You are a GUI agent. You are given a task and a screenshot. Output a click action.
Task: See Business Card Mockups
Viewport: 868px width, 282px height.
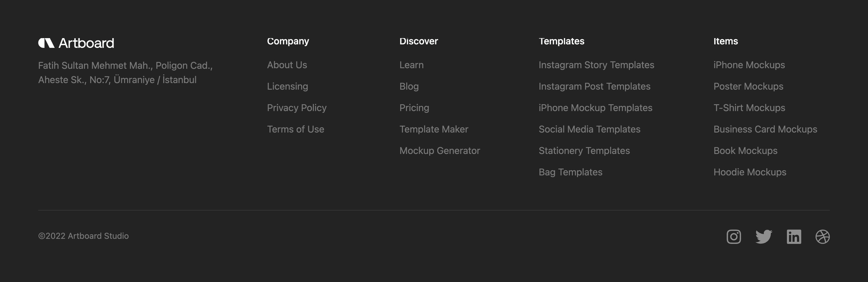pos(765,129)
